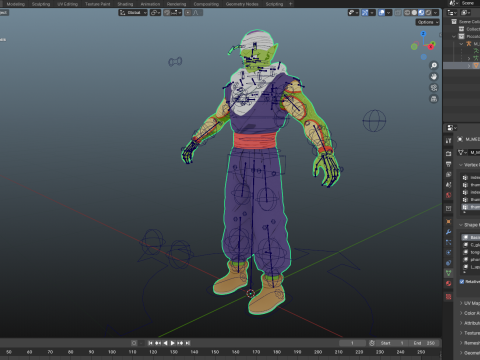Switch to the Modeling workspace tab
Viewport: 480px width, 360px height.
[x=16, y=4]
